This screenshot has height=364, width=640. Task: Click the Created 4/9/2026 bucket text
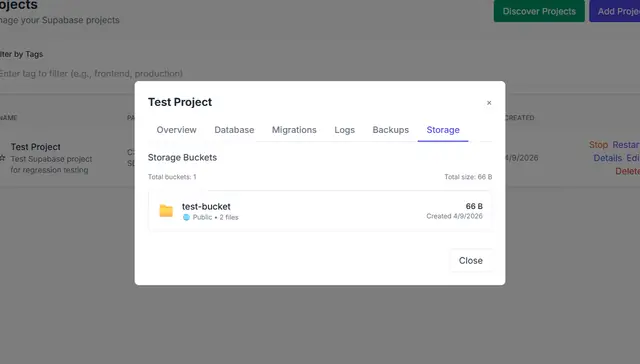(454, 216)
